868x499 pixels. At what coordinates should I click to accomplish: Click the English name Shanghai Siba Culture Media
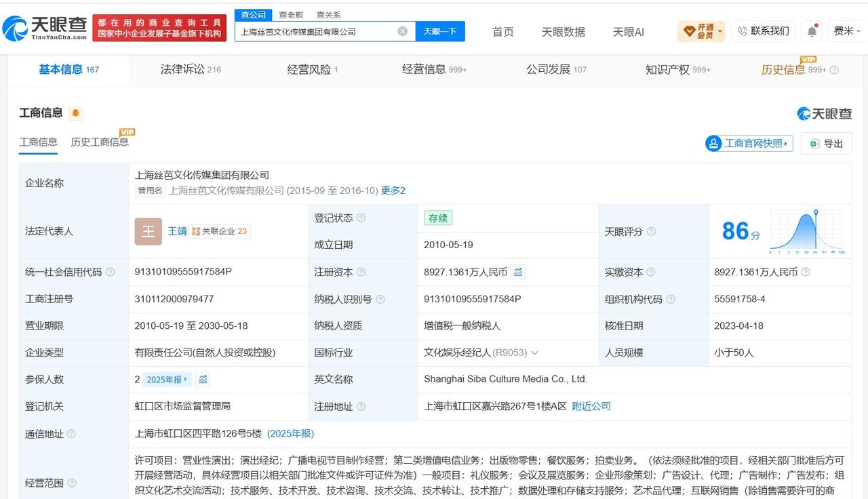(505, 380)
